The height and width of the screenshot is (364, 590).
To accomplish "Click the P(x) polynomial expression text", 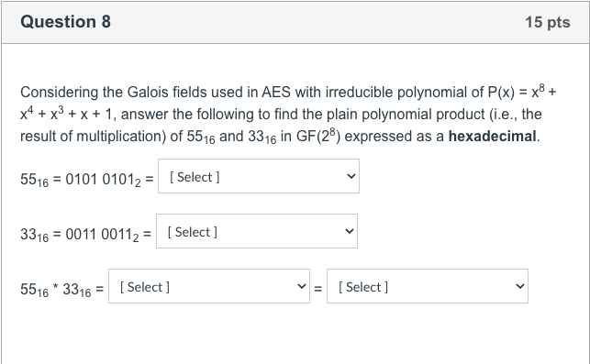I will coord(286,103).
